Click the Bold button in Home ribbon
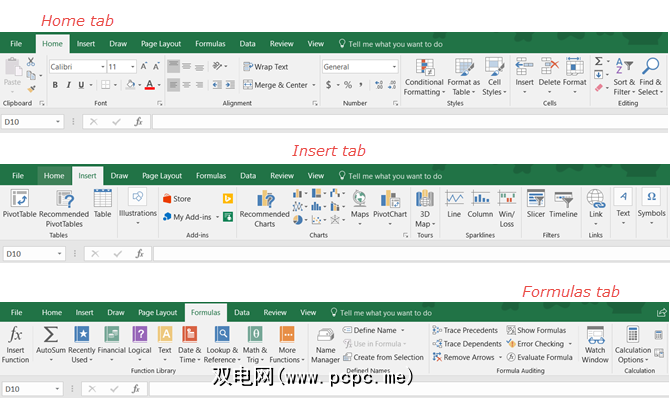 55,85
